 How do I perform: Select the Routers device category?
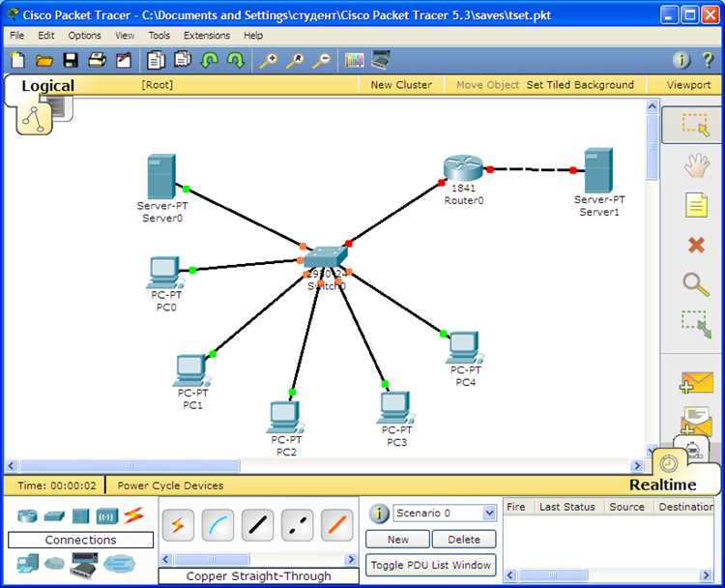27,515
